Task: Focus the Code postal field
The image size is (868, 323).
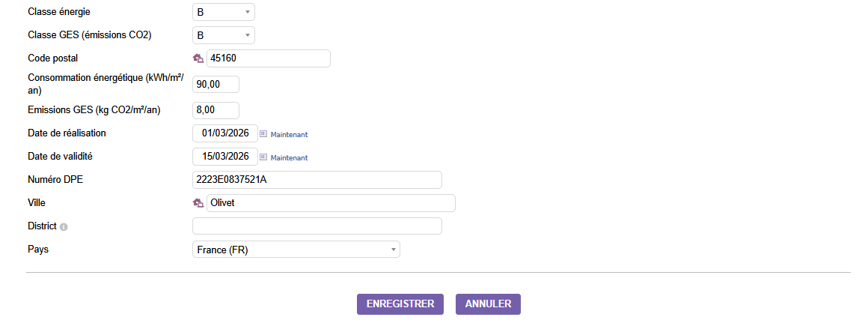Action: (x=268, y=58)
